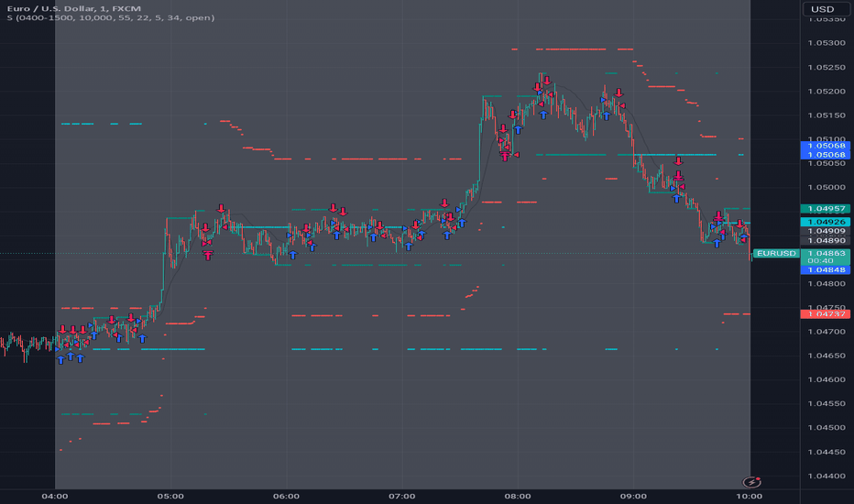854x504 pixels.
Task: Click the 1.04890 gray price label
Action: tap(825, 240)
